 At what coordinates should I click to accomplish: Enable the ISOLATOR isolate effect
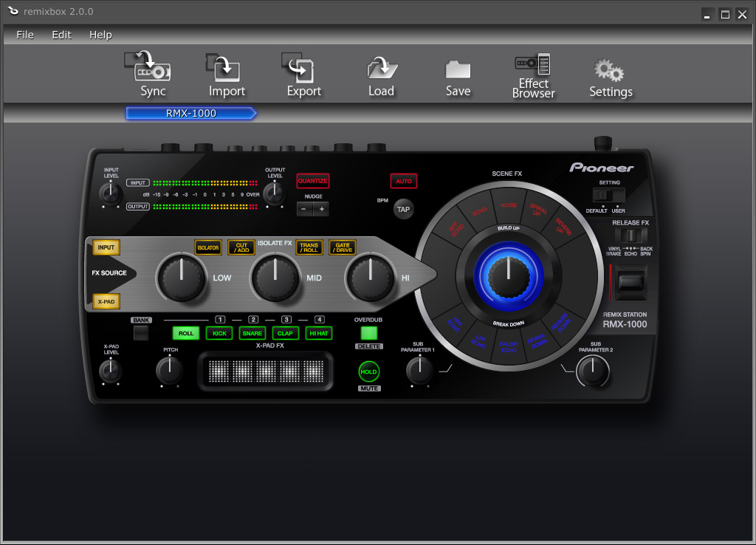pyautogui.click(x=207, y=247)
